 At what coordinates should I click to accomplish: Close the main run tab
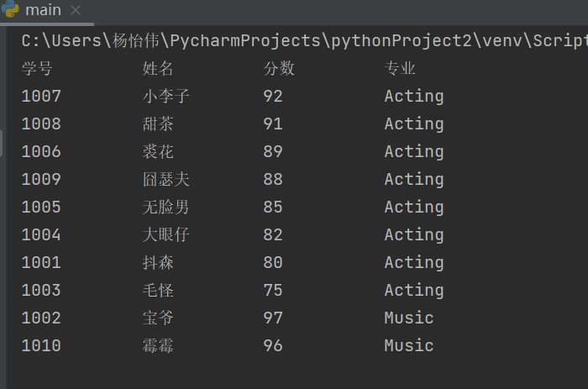pos(75,11)
